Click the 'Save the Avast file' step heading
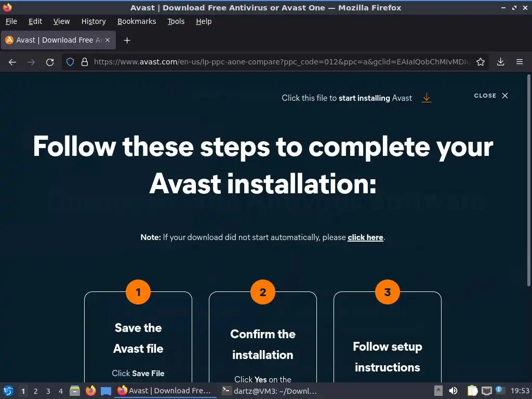Viewport: 532px width, 399px height. coord(138,338)
